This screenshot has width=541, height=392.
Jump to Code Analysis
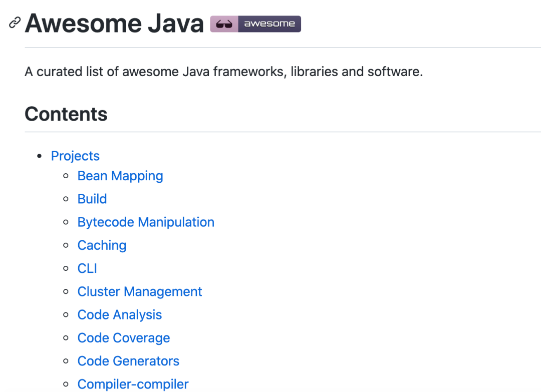[120, 315]
